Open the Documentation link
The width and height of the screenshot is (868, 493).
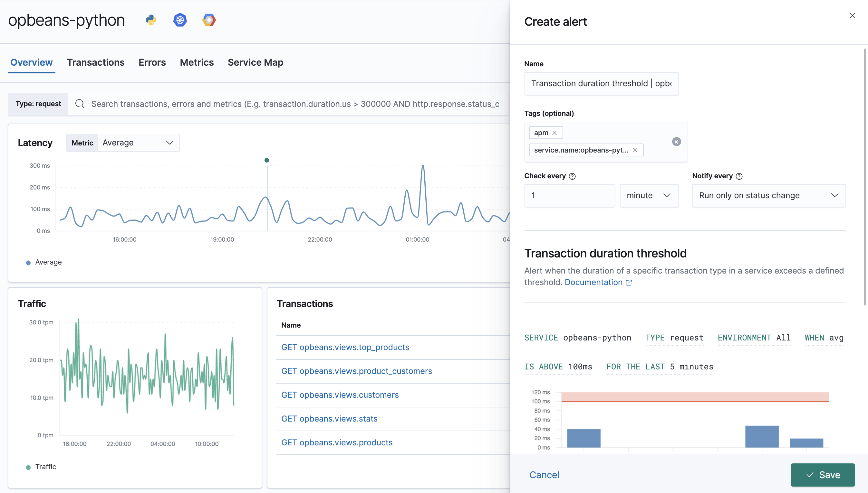coord(594,282)
